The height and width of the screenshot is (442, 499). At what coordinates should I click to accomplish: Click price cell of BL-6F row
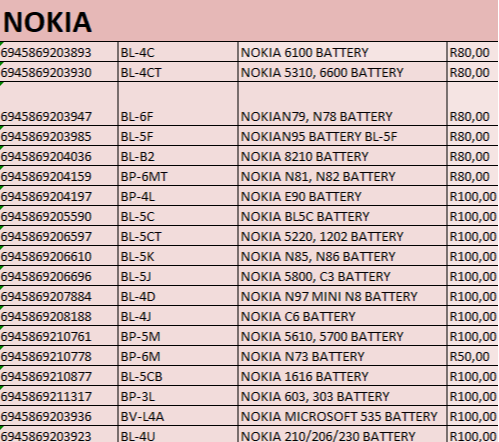473,104
